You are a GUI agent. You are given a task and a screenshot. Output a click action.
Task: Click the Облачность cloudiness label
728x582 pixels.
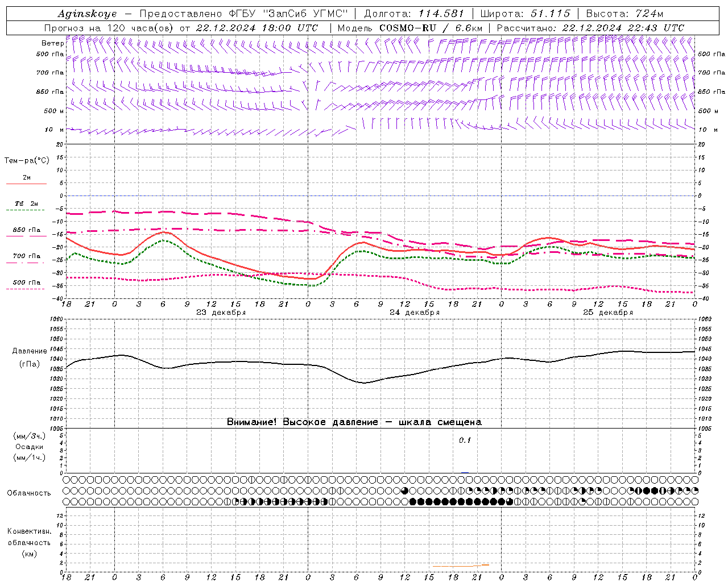[29, 493]
